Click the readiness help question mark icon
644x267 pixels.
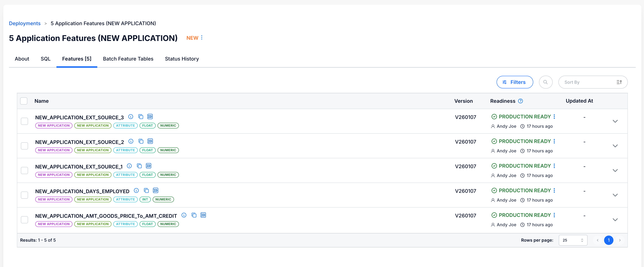[x=521, y=101]
